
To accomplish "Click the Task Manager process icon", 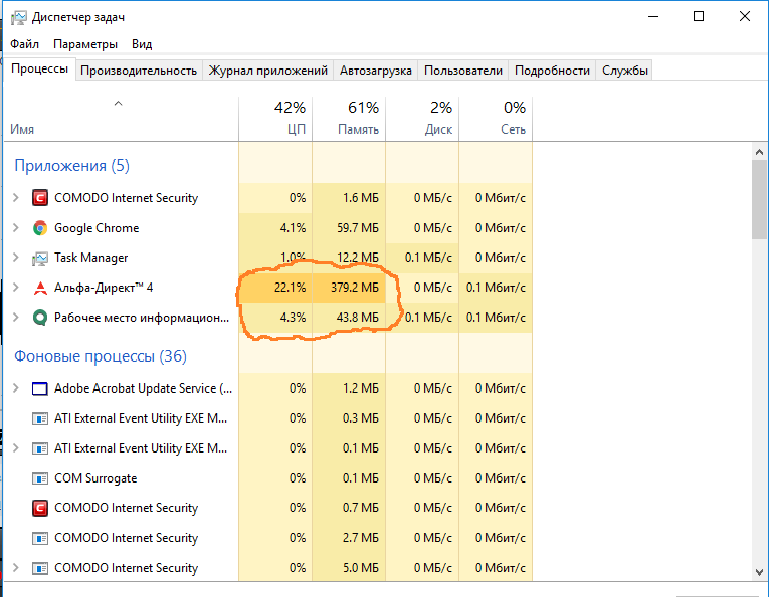I will 40,258.
